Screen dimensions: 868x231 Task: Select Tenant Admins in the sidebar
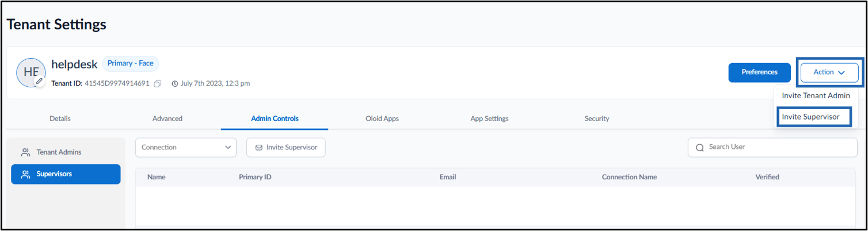[x=66, y=152]
